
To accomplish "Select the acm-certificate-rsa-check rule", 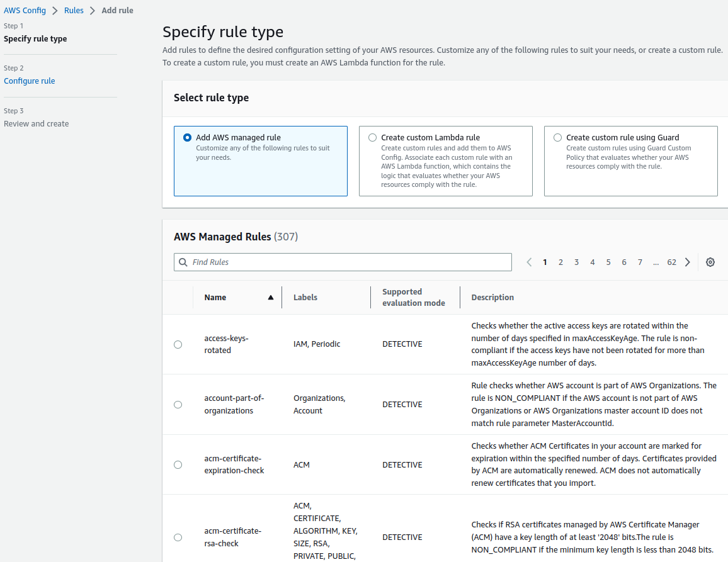I will [178, 537].
